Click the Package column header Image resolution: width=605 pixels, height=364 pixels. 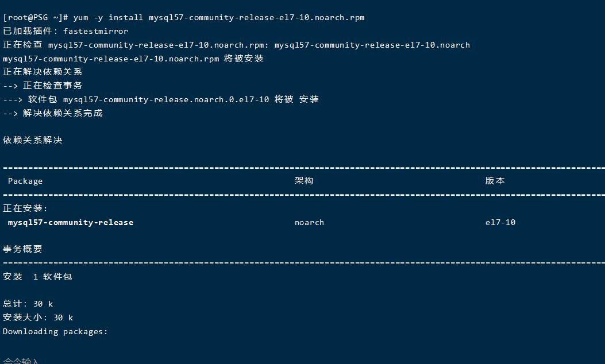25,181
